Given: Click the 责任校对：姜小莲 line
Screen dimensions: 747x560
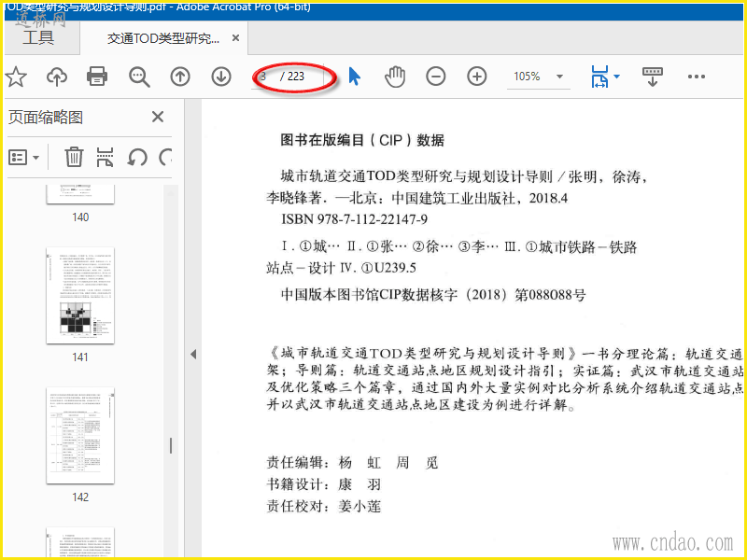Looking at the screenshot, I should (324, 506).
